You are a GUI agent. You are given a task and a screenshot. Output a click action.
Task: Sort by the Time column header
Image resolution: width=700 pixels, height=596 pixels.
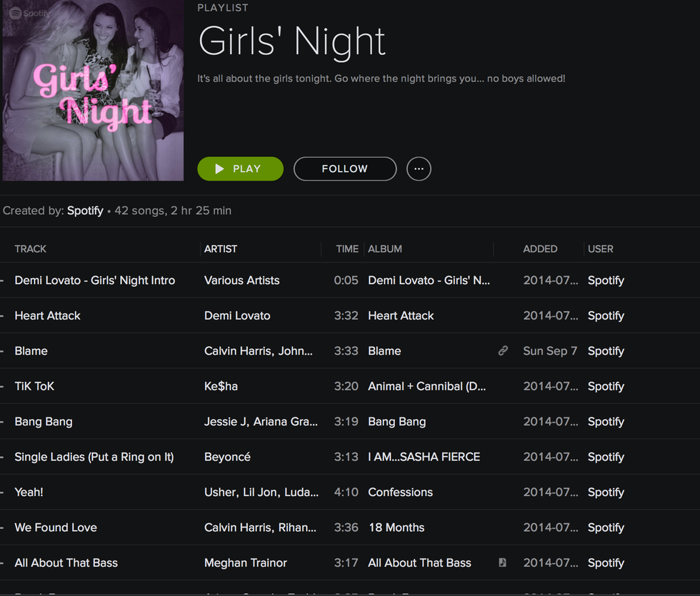347,249
